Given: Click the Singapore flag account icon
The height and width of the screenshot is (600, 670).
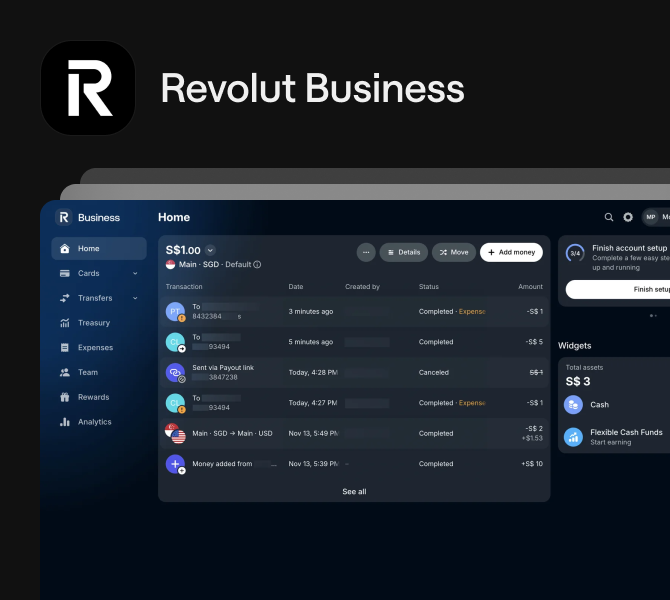Looking at the screenshot, I should pyautogui.click(x=170, y=265).
